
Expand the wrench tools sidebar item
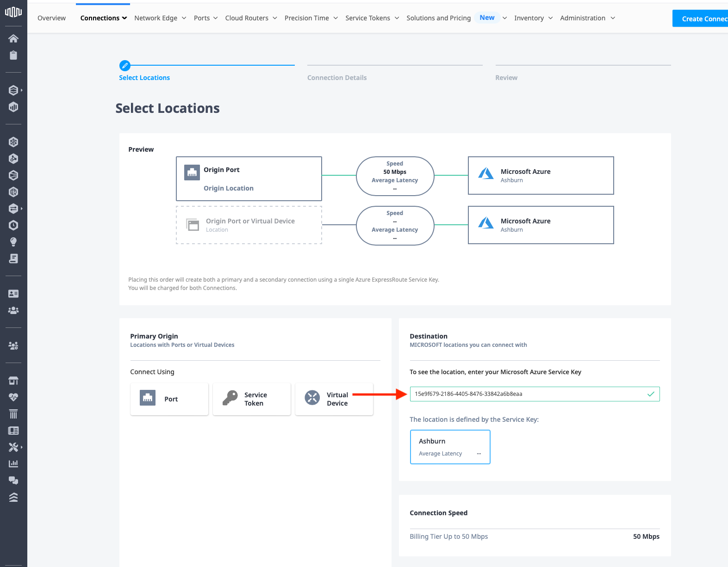pyautogui.click(x=15, y=447)
